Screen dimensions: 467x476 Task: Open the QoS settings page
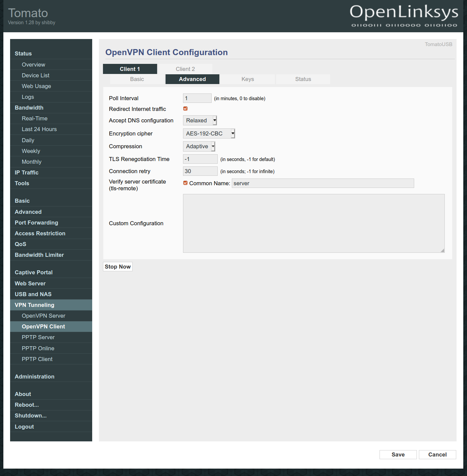tap(20, 244)
